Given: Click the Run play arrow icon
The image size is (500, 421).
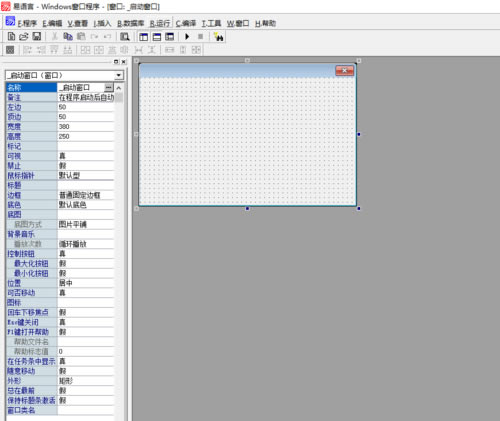Looking at the screenshot, I should click(x=187, y=36).
